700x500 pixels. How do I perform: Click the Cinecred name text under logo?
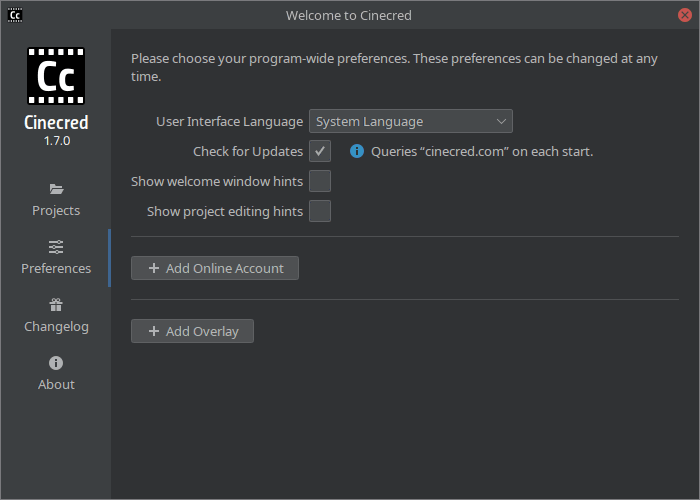(56, 122)
